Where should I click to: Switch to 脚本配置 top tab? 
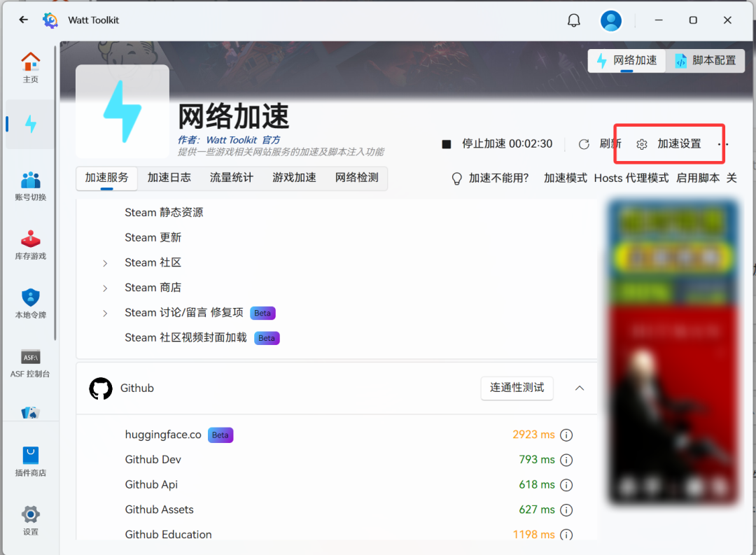coord(706,61)
